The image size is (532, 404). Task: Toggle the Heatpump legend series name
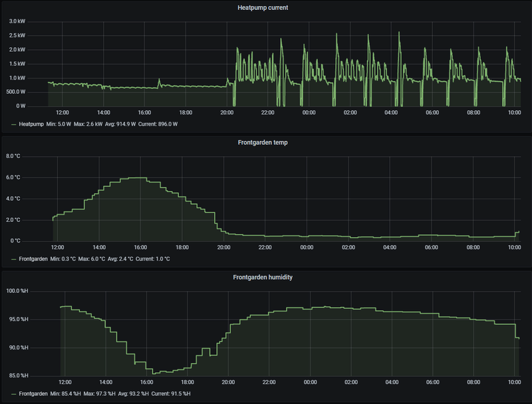31,124
